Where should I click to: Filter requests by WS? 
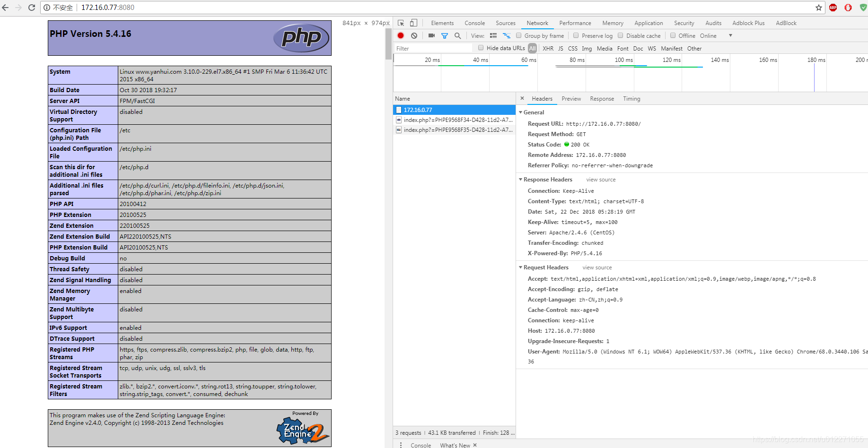tap(652, 48)
